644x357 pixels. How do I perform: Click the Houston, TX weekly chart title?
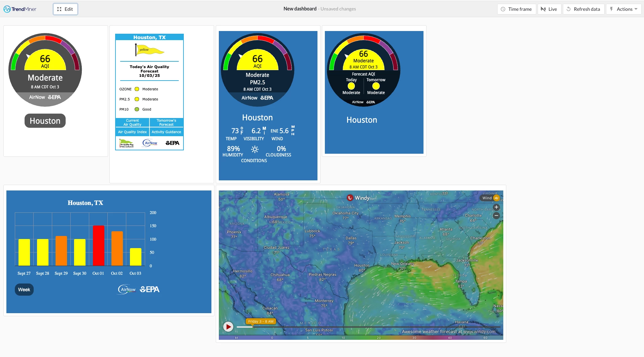point(86,203)
